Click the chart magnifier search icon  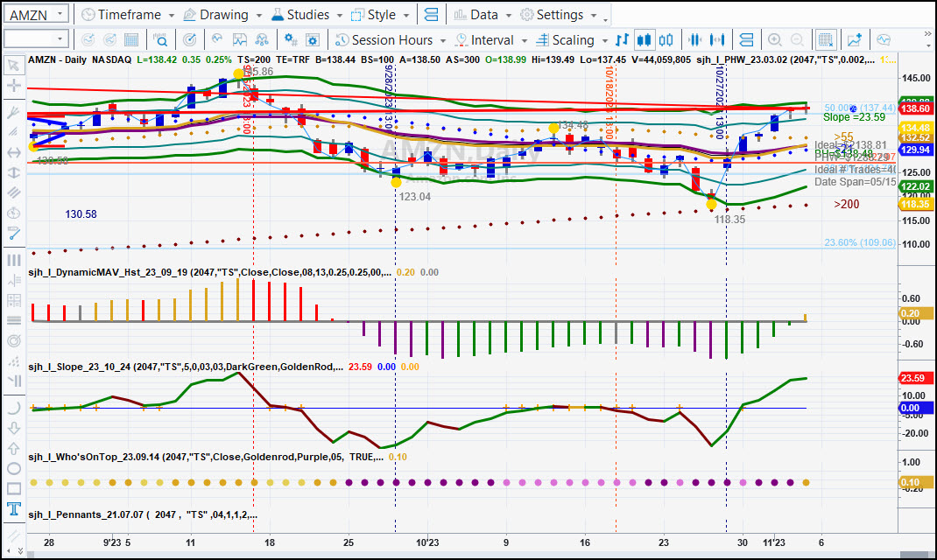click(x=160, y=40)
